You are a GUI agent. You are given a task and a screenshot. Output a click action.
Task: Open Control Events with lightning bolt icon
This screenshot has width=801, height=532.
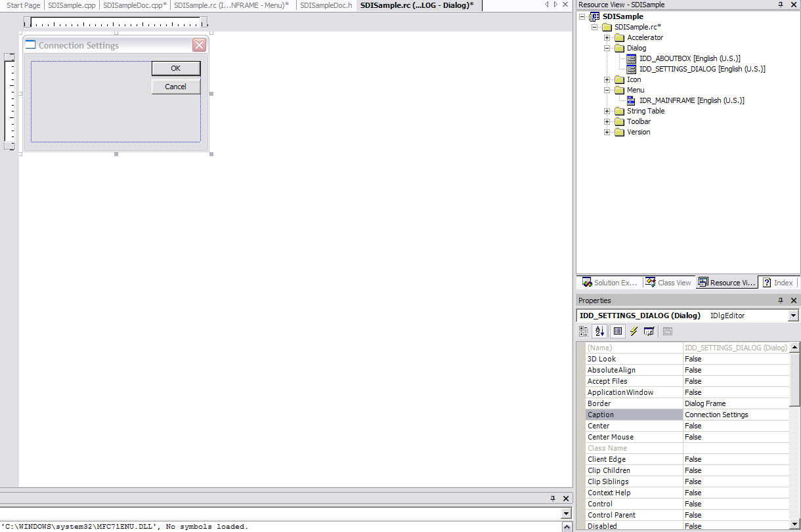click(x=634, y=331)
